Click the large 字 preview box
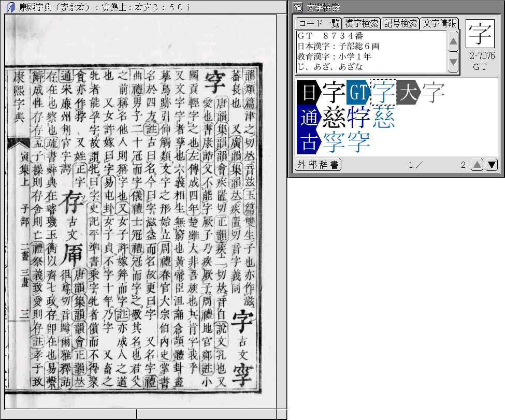The height and width of the screenshot is (420, 505). point(480,35)
